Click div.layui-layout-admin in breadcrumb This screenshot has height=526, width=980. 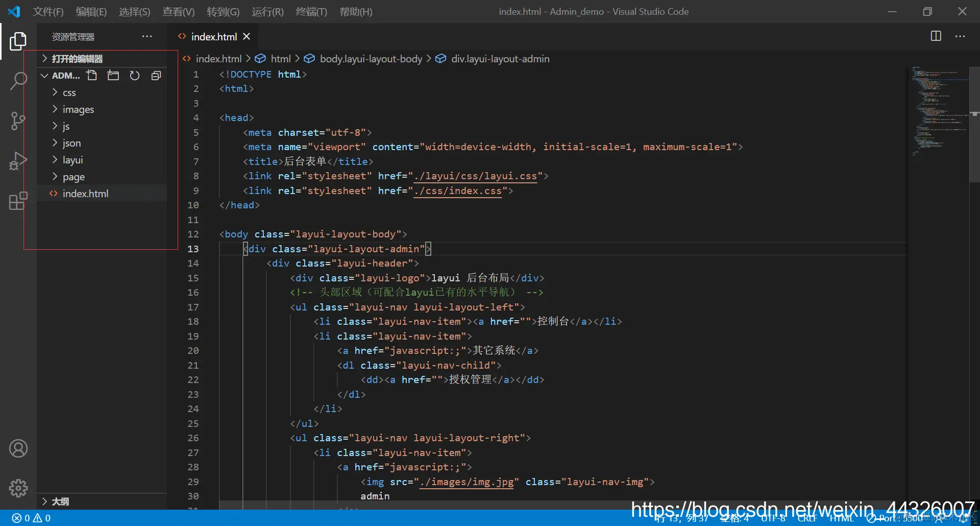point(500,59)
